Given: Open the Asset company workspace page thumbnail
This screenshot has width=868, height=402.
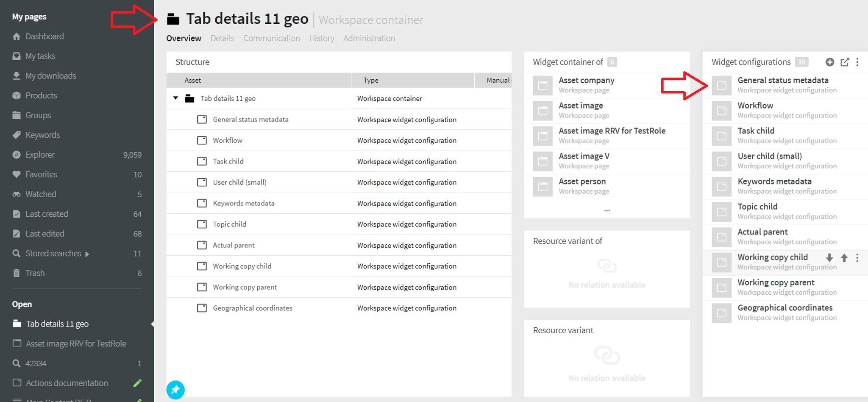Looking at the screenshot, I should (x=542, y=85).
